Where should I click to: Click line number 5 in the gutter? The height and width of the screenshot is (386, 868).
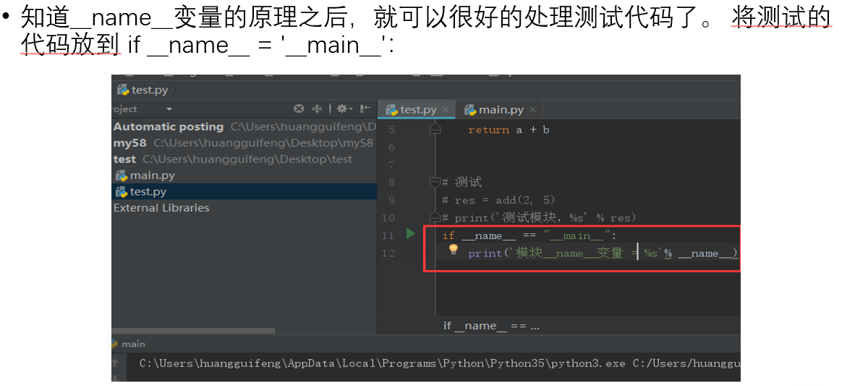tap(391, 130)
